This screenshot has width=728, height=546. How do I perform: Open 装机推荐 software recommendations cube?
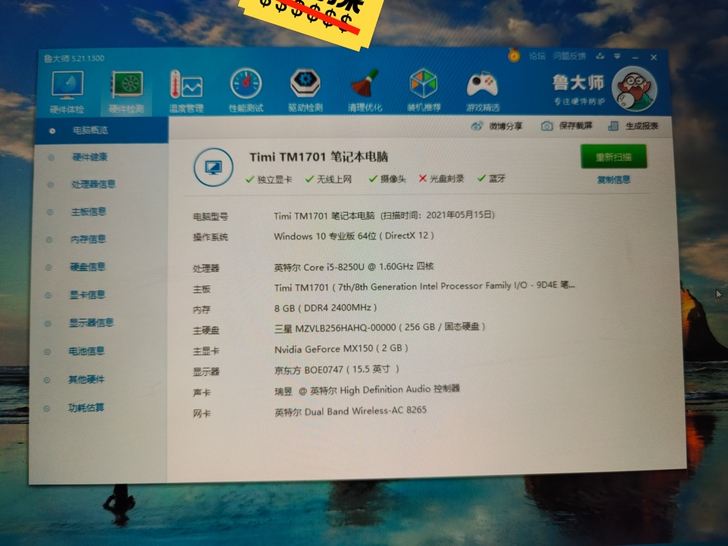[x=423, y=90]
